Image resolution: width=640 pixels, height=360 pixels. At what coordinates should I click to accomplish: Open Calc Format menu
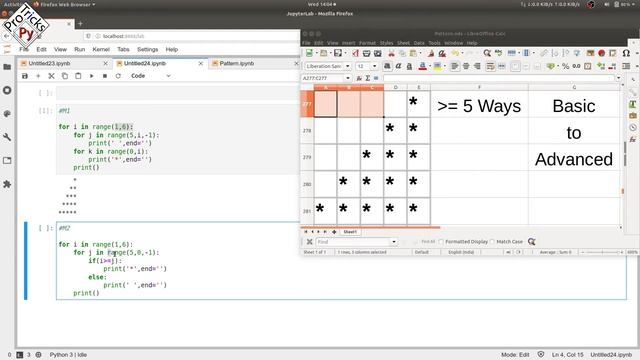pos(367,43)
